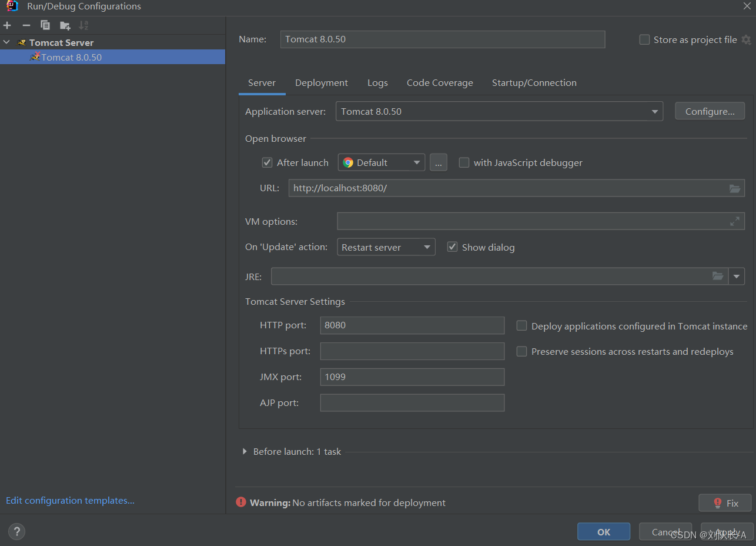Open the Default browser dropdown
The image size is (756, 546).
coord(381,162)
